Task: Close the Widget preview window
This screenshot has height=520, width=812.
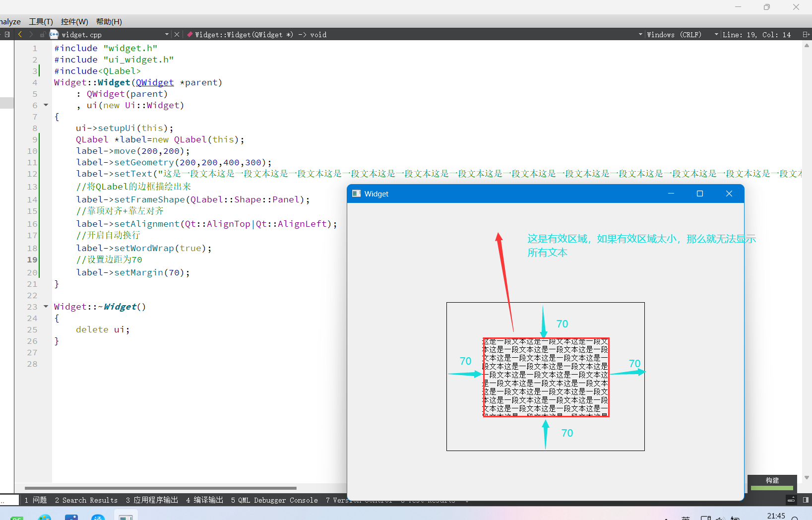Action: coord(729,194)
